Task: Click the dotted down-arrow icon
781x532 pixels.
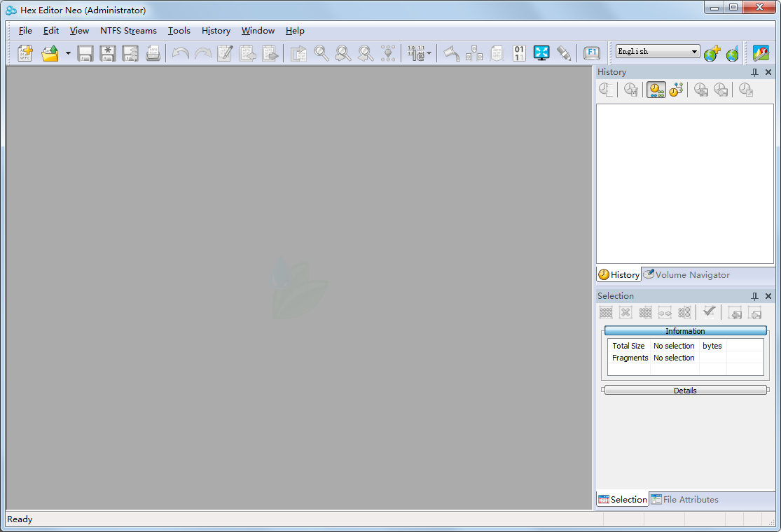Action: pyautogui.click(x=387, y=52)
